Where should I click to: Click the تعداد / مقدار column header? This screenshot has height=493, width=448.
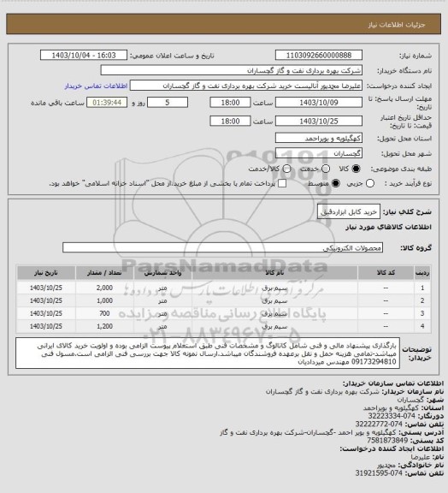104,273
